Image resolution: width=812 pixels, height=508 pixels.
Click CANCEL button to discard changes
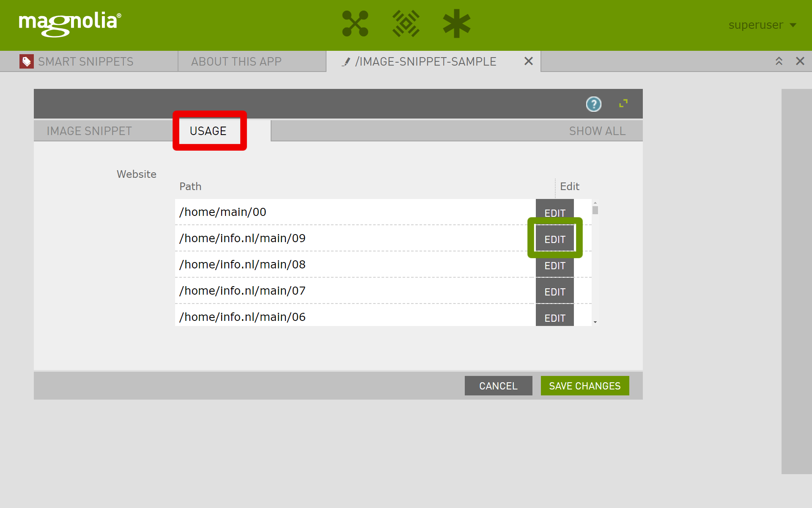498,386
